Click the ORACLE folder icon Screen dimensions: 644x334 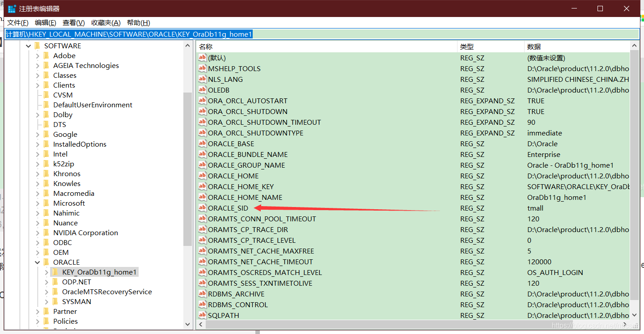pyautogui.click(x=46, y=262)
